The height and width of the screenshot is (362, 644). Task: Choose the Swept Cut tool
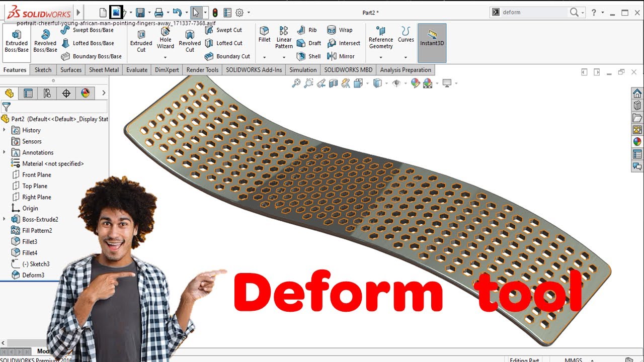(x=223, y=30)
